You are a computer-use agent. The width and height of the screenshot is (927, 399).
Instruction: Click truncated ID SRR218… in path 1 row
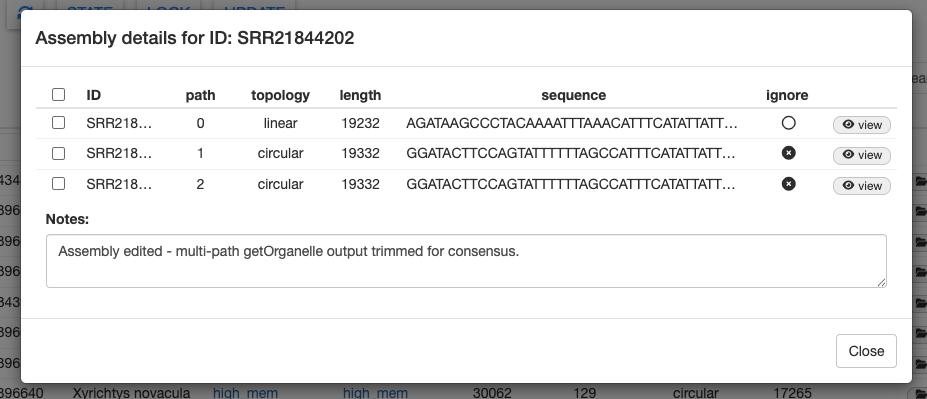point(119,154)
